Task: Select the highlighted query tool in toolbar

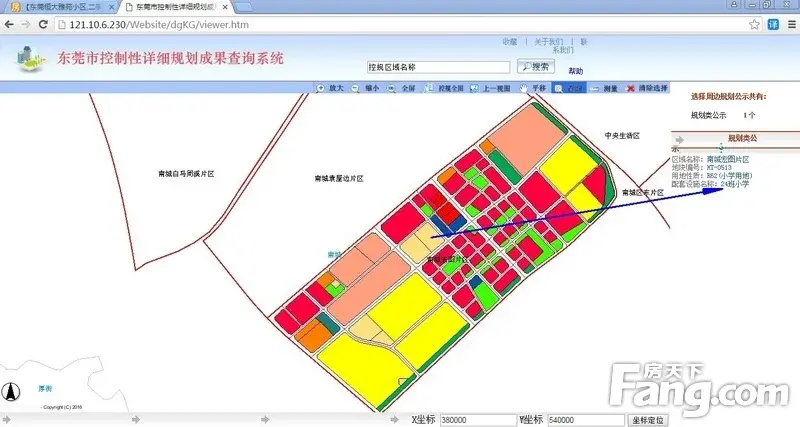Action: (x=569, y=88)
